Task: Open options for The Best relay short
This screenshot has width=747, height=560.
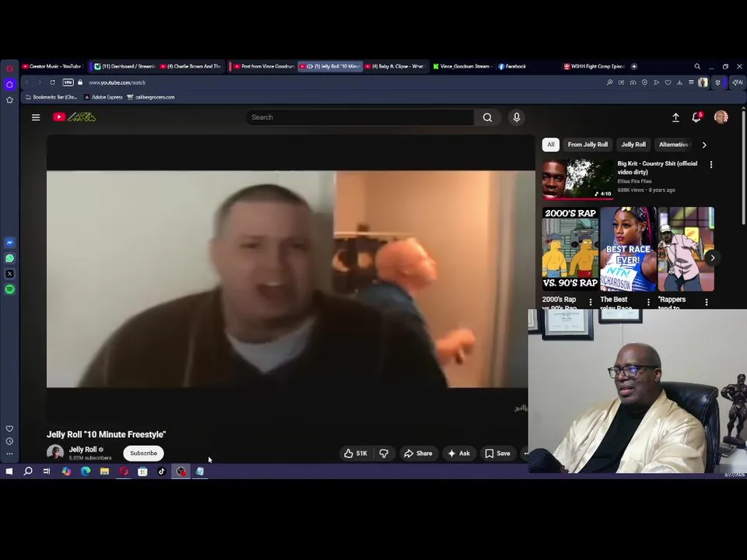Action: click(648, 302)
